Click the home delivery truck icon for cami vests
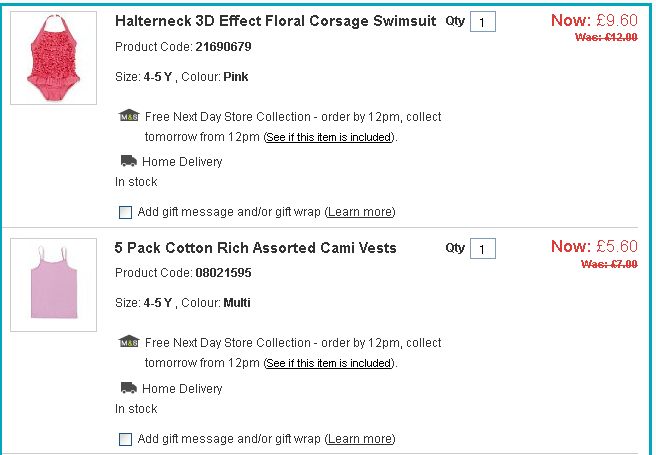 pos(128,388)
